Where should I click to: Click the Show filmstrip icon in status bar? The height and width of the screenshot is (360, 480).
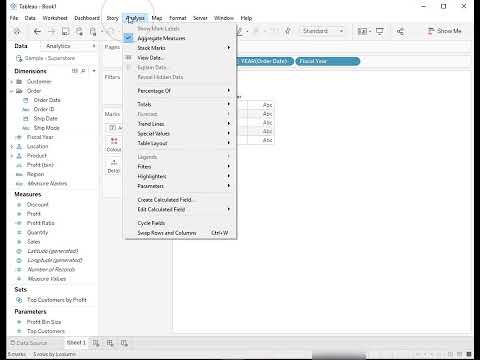459,354
